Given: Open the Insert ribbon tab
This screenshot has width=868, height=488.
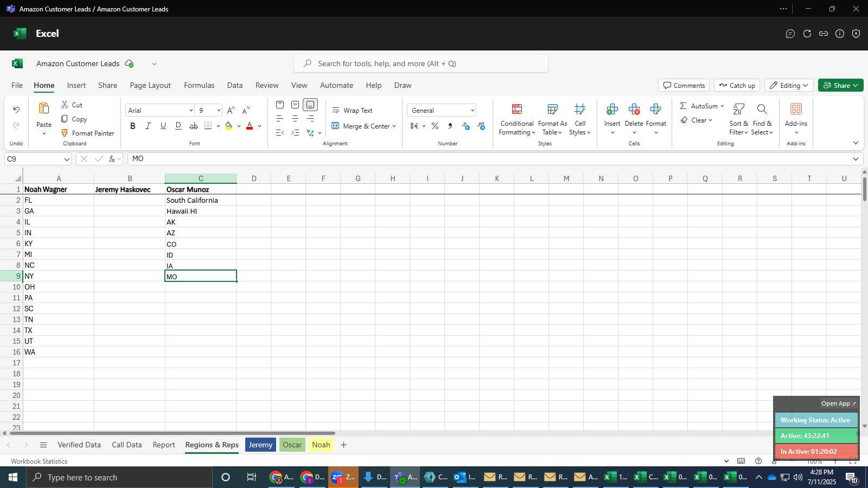Looking at the screenshot, I should click(76, 85).
